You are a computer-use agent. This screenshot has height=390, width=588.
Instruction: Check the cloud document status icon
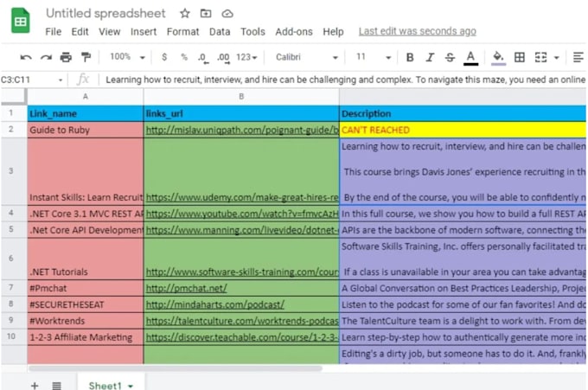click(227, 14)
